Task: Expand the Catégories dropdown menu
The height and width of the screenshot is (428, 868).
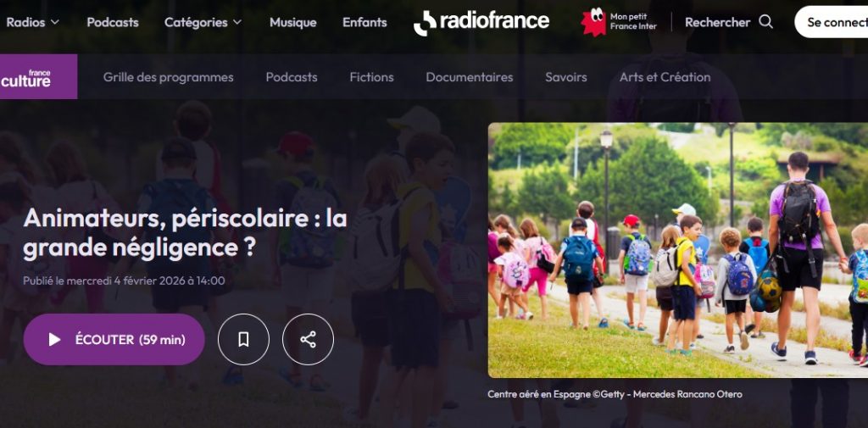Action: pyautogui.click(x=203, y=22)
